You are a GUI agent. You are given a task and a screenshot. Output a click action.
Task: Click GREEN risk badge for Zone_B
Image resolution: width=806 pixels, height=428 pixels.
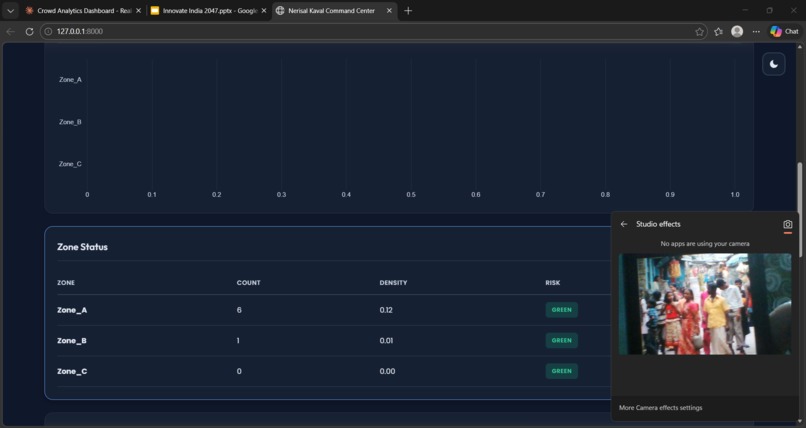click(561, 340)
